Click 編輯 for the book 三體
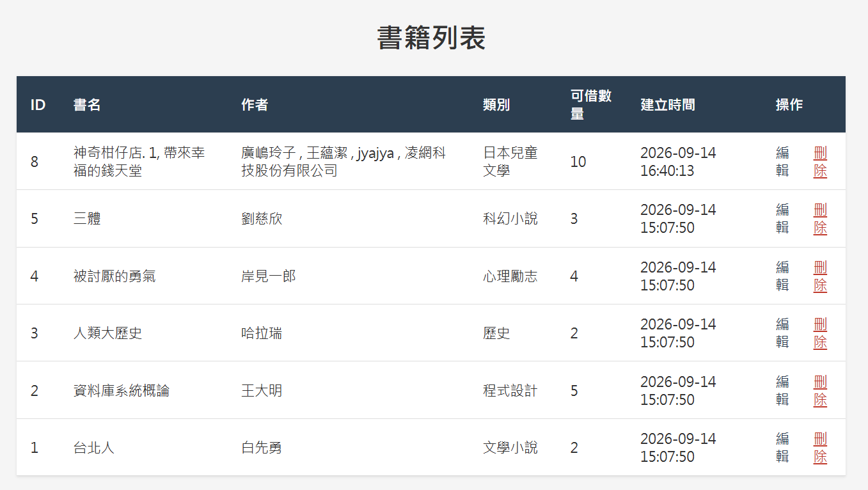Screen dimensions: 868x490 [x=782, y=219]
